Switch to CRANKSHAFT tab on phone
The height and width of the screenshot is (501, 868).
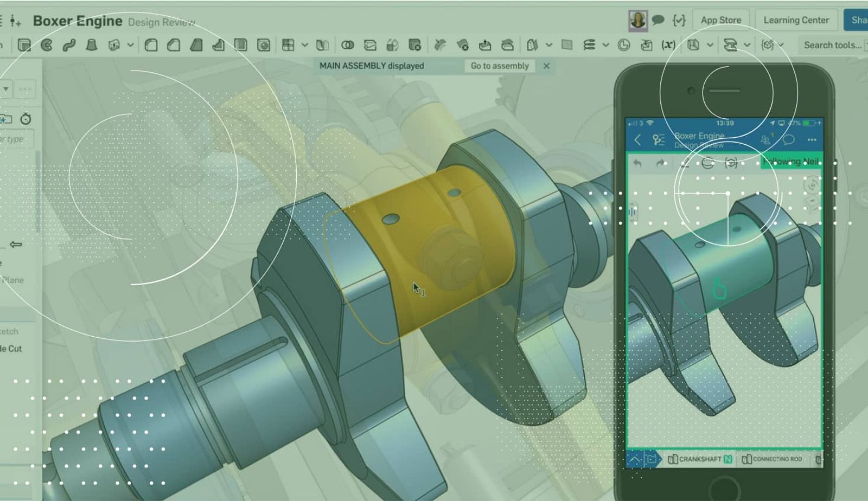pos(700,459)
